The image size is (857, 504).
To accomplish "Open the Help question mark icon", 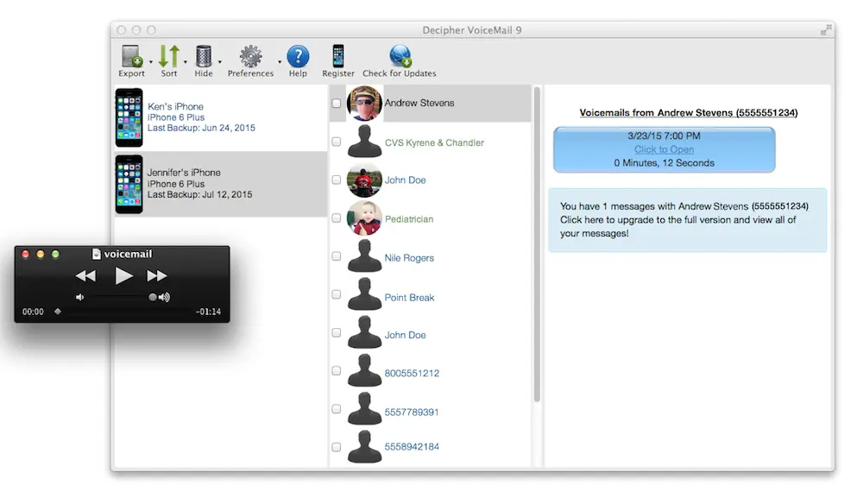I will (x=298, y=57).
